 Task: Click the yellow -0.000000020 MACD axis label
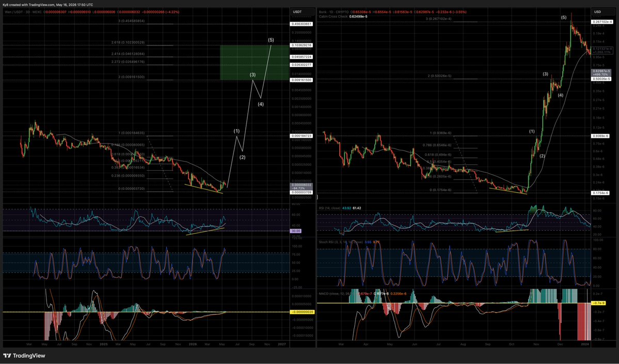tap(301, 312)
